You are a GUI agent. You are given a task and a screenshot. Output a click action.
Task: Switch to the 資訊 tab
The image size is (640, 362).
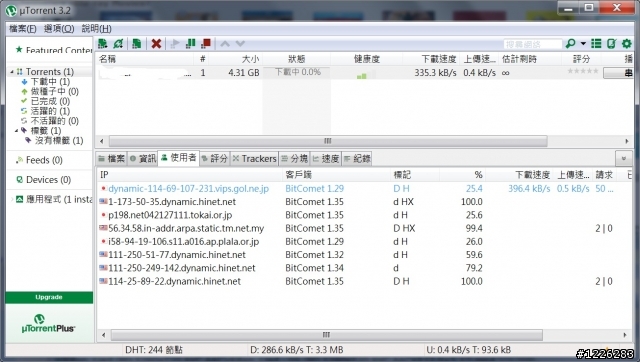[142, 158]
